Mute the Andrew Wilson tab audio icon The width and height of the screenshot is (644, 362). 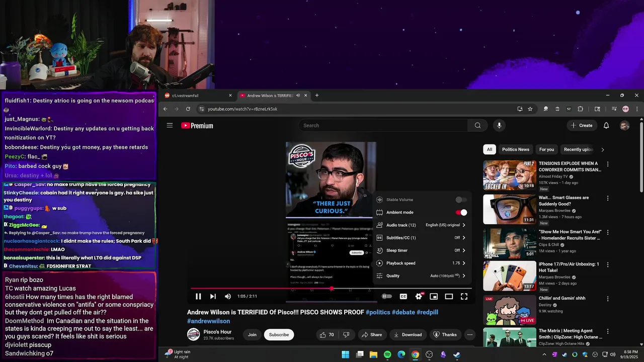[x=298, y=96]
